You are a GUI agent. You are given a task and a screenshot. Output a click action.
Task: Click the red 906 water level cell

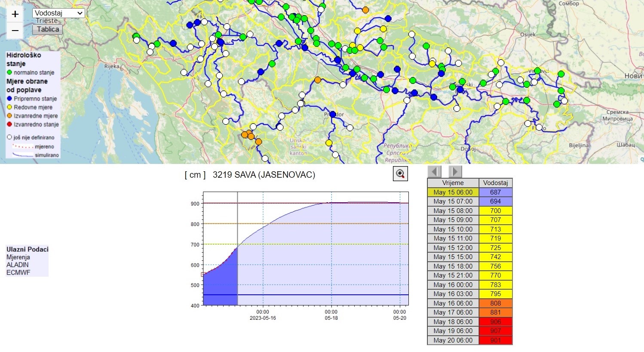click(495, 322)
